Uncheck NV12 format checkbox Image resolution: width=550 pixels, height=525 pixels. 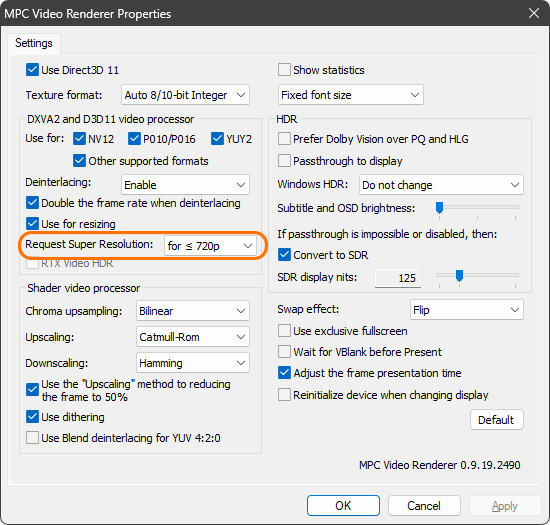pyautogui.click(x=79, y=139)
